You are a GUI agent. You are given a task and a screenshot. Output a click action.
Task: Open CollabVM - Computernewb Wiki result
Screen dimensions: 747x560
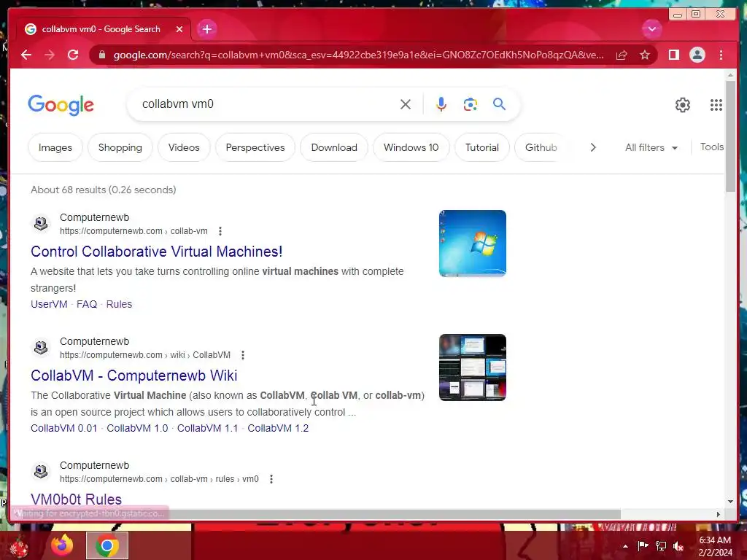(x=134, y=376)
